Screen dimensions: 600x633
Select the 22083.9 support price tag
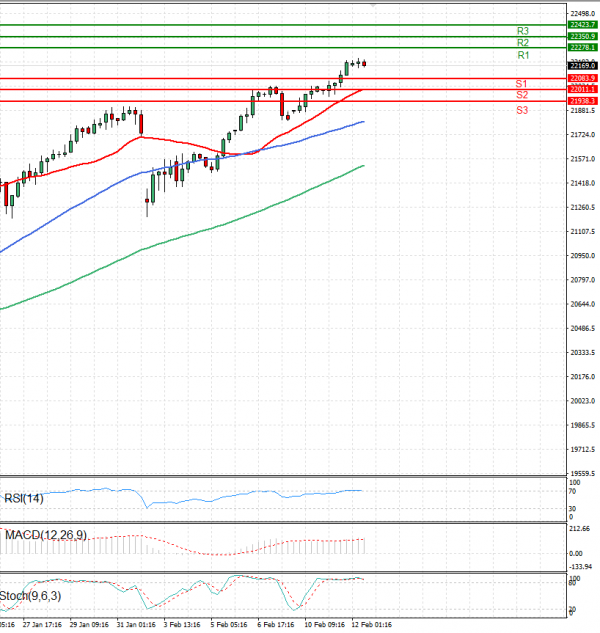click(582, 78)
